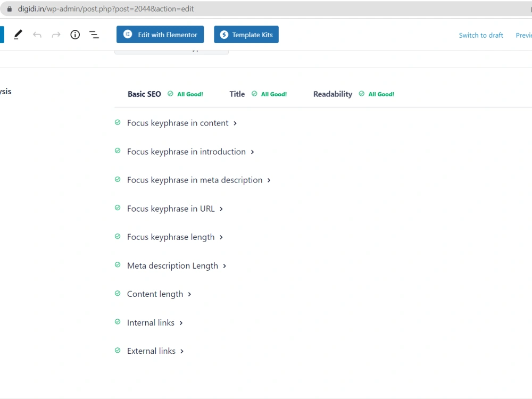This screenshot has width=532, height=399.
Task: Click green check beside Focus keyphrase in content
Action: click(118, 122)
